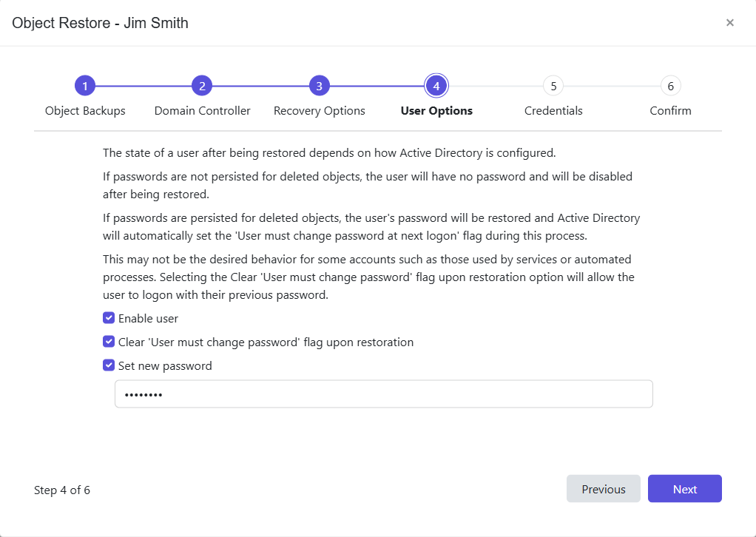756x537 pixels.
Task: Open the Object Backups wizard step
Action: click(85, 110)
